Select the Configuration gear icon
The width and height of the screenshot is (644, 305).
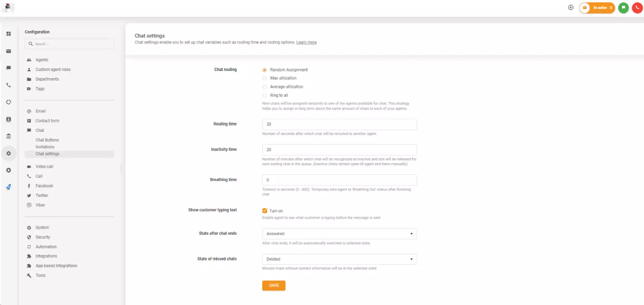(x=8, y=153)
